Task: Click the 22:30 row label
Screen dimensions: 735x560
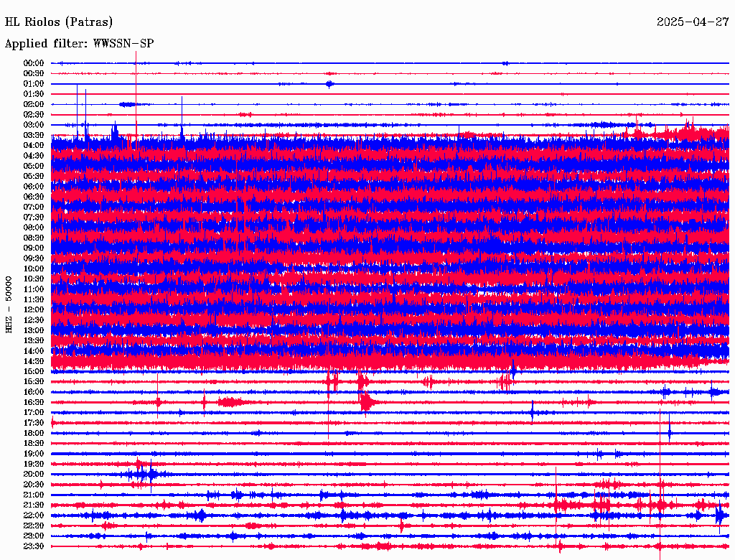Action: 34,526
